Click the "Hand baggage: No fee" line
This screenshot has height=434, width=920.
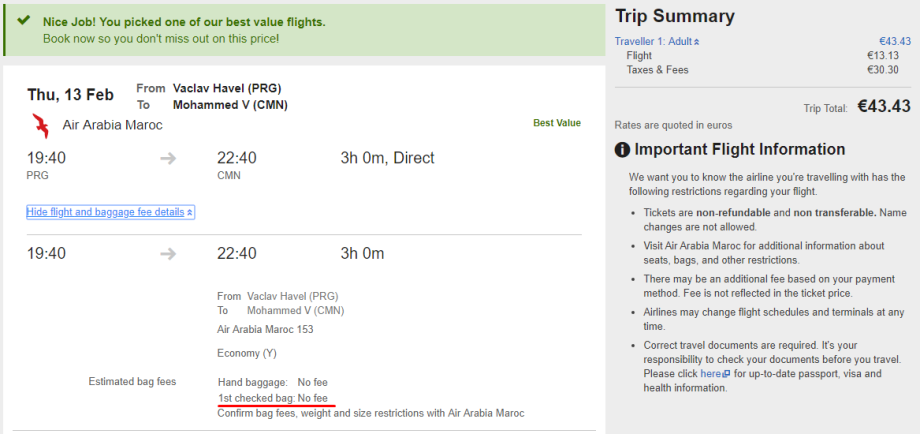(272, 382)
